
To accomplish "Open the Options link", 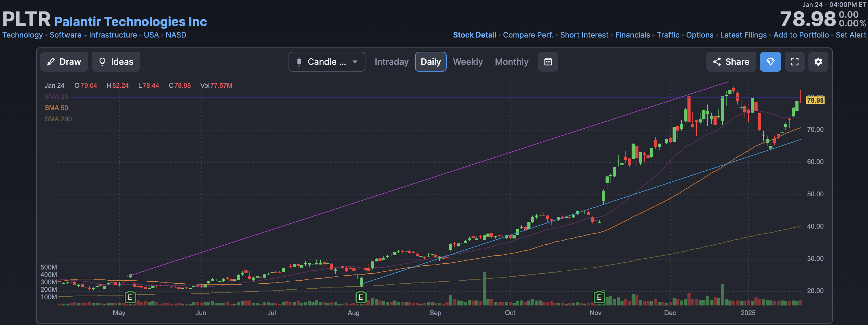I will tap(700, 35).
